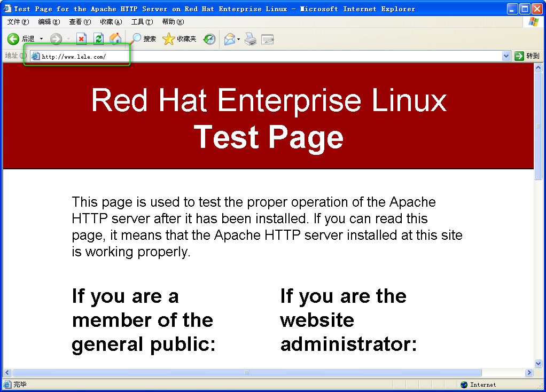
Task: Click the IE icon in the title bar
Action: pos(7,9)
